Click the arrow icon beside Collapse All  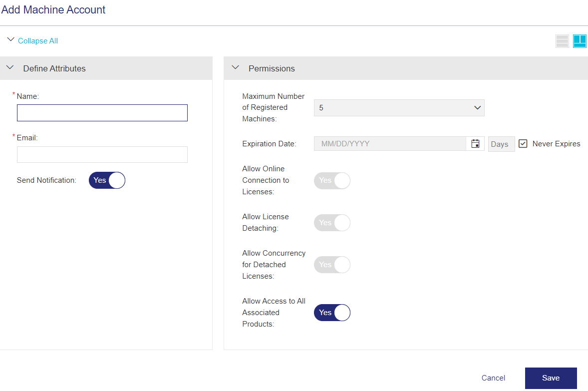pyautogui.click(x=11, y=40)
